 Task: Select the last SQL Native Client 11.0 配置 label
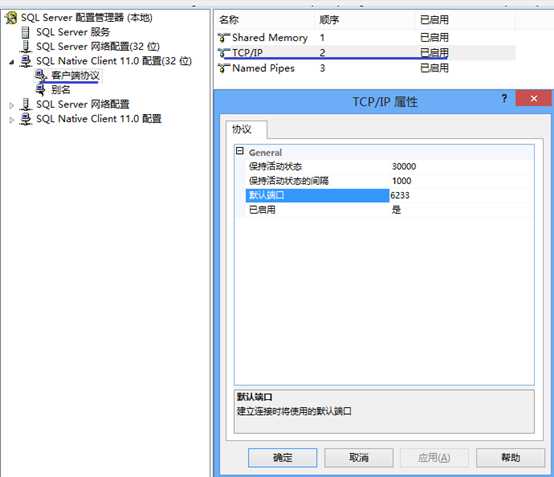point(99,119)
